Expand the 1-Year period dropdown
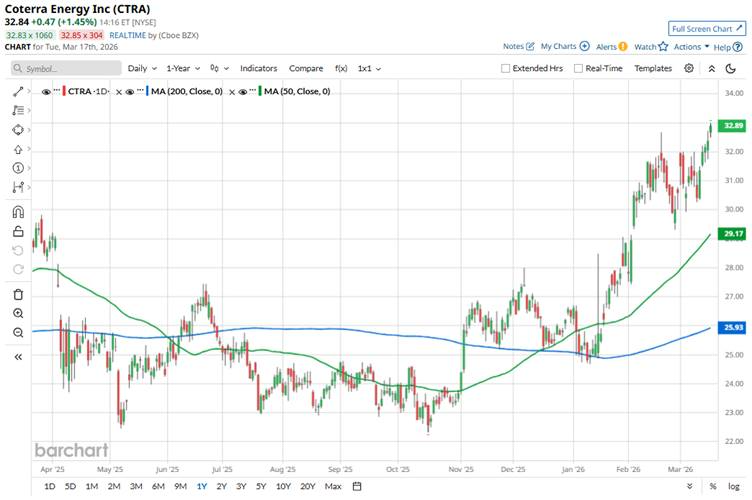The image size is (752, 500). [185, 68]
